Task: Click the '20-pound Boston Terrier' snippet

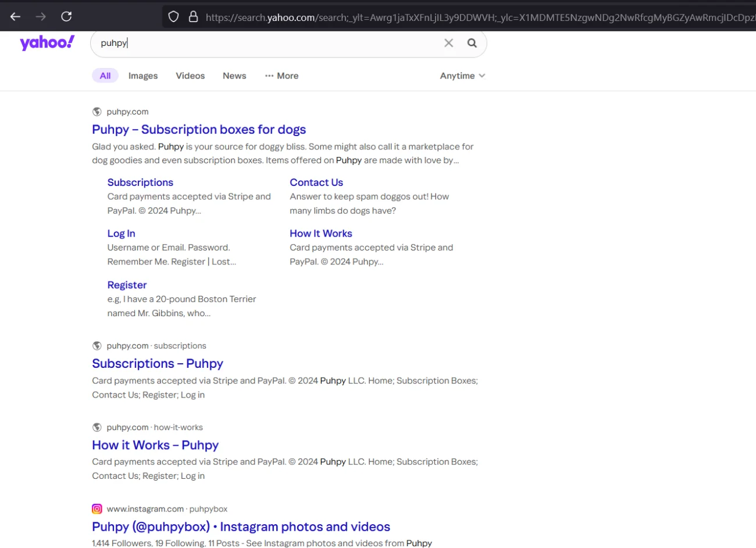Action: pyautogui.click(x=181, y=306)
